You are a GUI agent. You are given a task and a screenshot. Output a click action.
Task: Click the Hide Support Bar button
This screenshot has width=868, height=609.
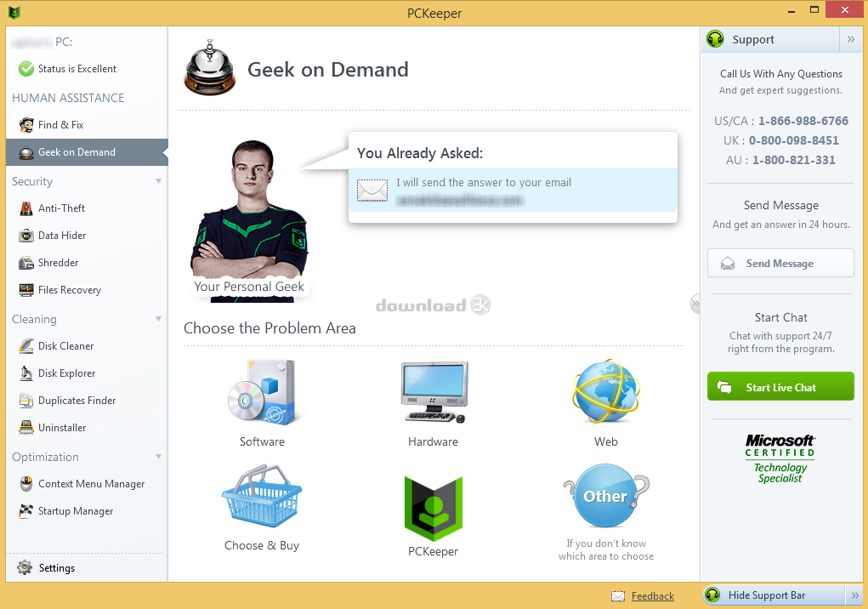pyautogui.click(x=774, y=595)
